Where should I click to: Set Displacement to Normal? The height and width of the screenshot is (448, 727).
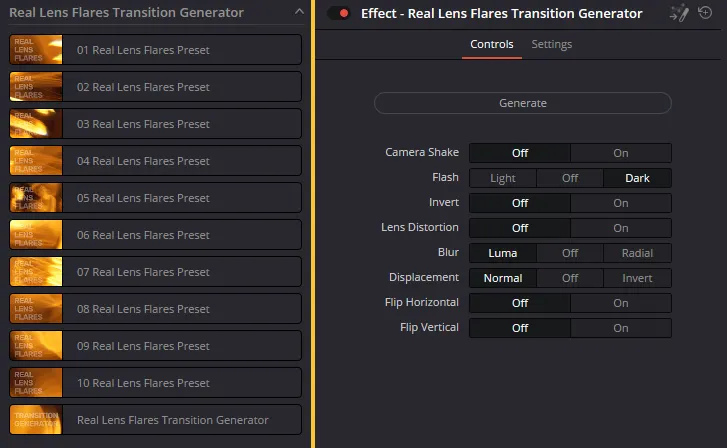click(x=503, y=278)
